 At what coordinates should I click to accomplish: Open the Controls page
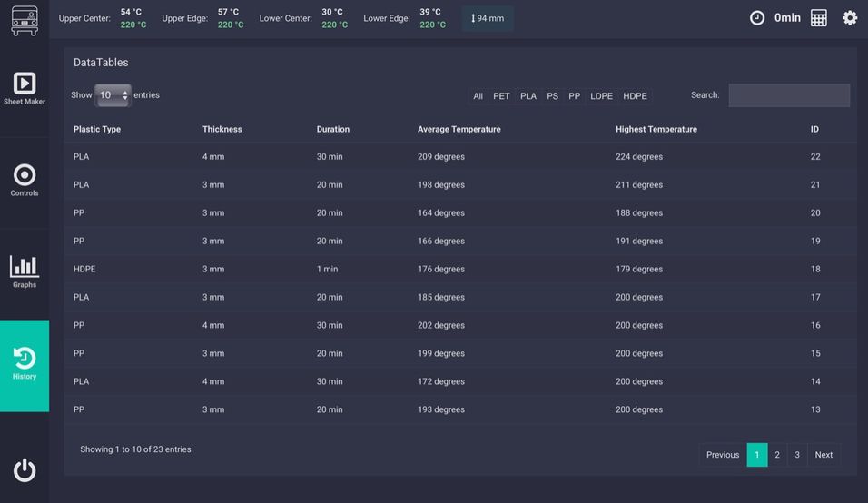(x=25, y=181)
